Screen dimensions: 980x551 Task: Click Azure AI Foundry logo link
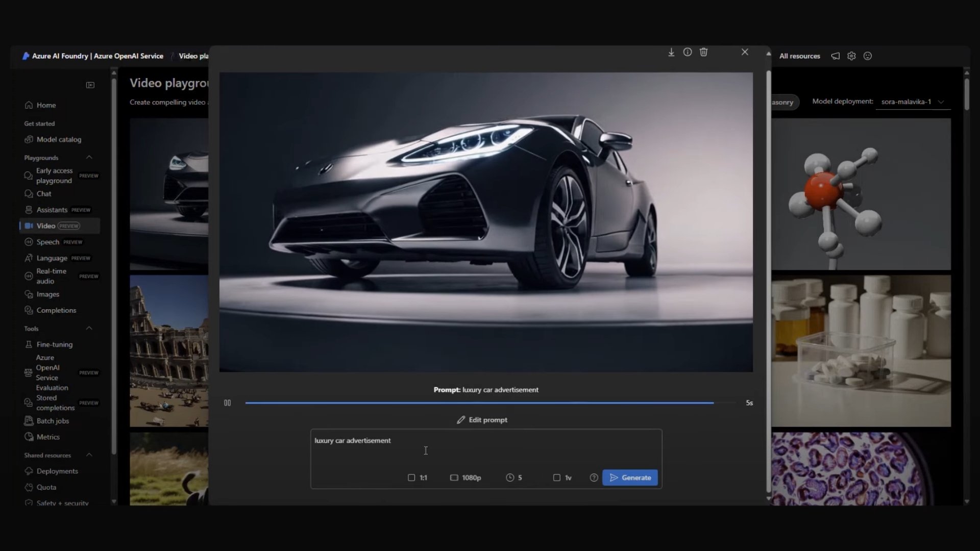tap(93, 56)
